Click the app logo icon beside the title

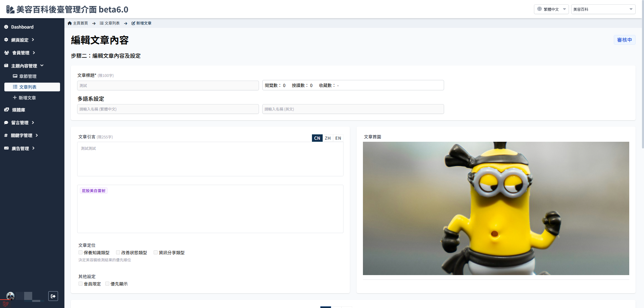point(10,9)
